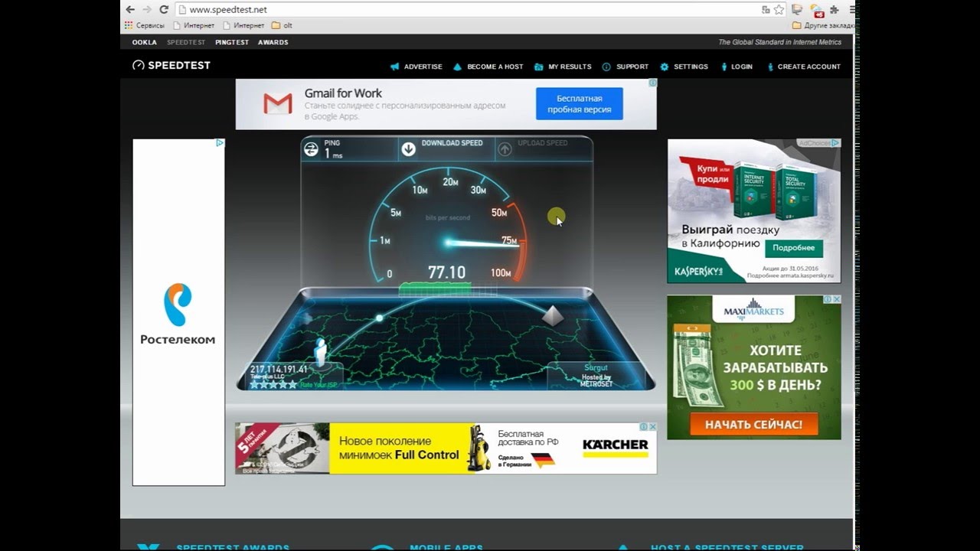The width and height of the screenshot is (980, 551).
Task: Click the Подробнее button in the Kaspersky ad
Action: [793, 248]
